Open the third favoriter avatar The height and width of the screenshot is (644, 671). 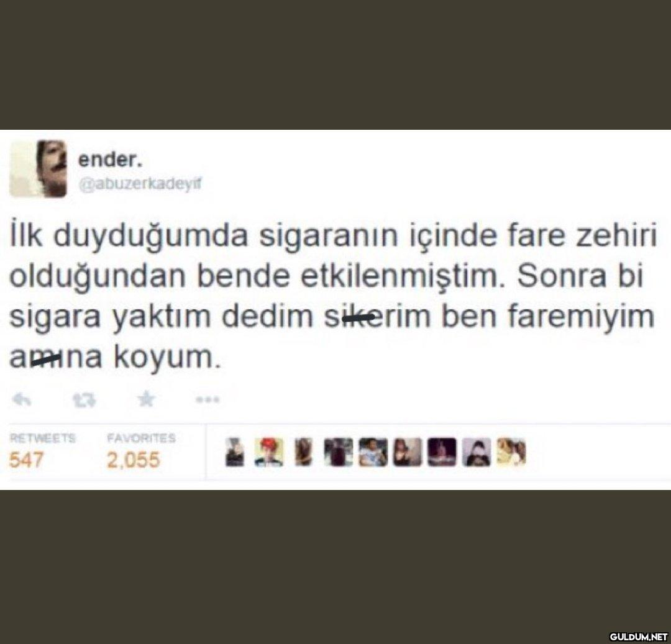point(303,453)
